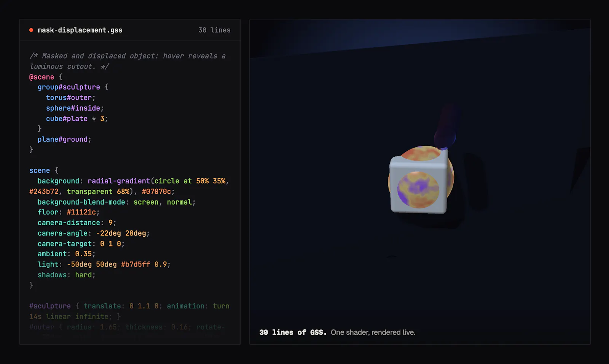This screenshot has width=609, height=364.
Task: Click the background-blend-mode property line
Action: pos(116,202)
